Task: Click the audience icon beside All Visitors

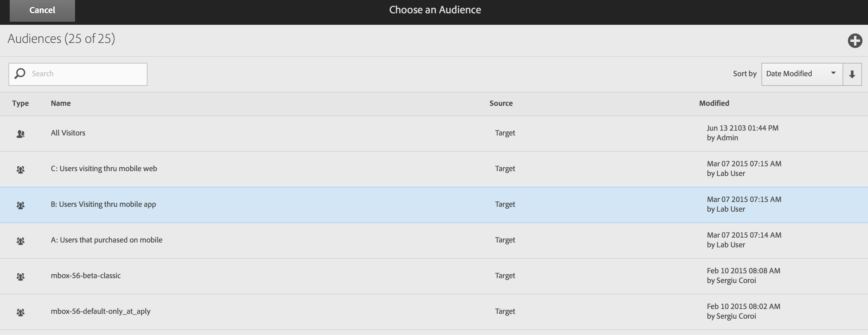Action: coord(21,134)
